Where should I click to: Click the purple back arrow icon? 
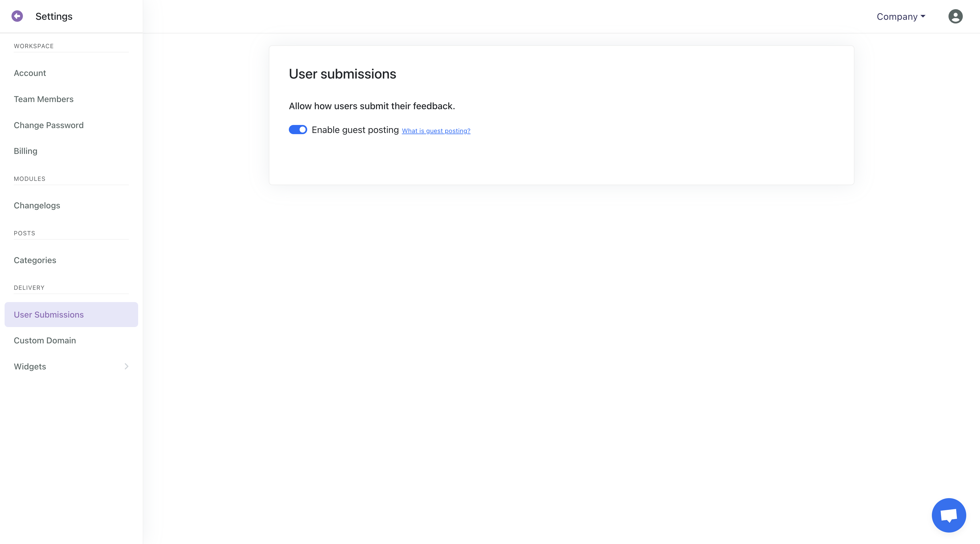tap(17, 16)
